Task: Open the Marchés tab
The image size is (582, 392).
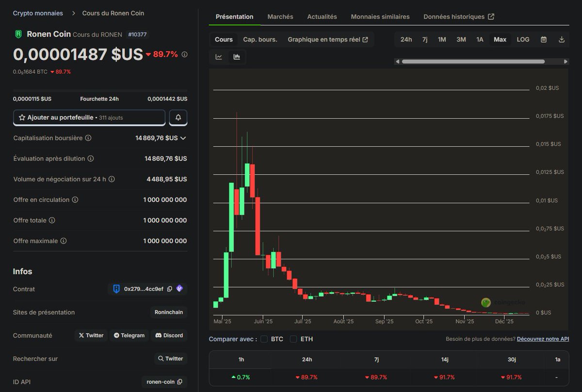Action: [280, 16]
